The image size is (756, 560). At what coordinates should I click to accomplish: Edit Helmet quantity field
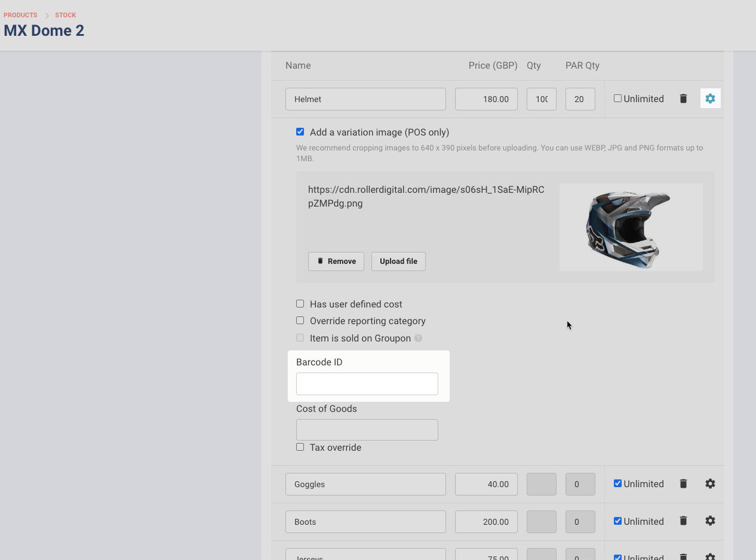point(542,99)
